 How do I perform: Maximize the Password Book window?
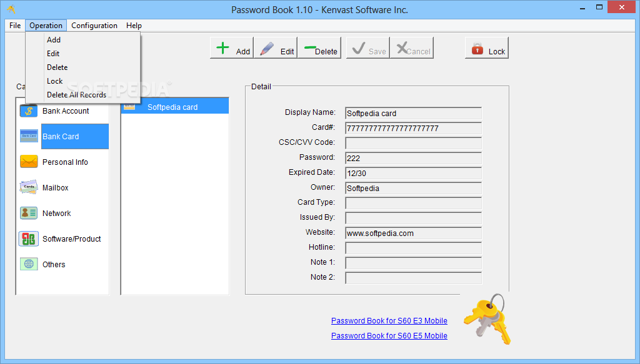click(x=599, y=7)
